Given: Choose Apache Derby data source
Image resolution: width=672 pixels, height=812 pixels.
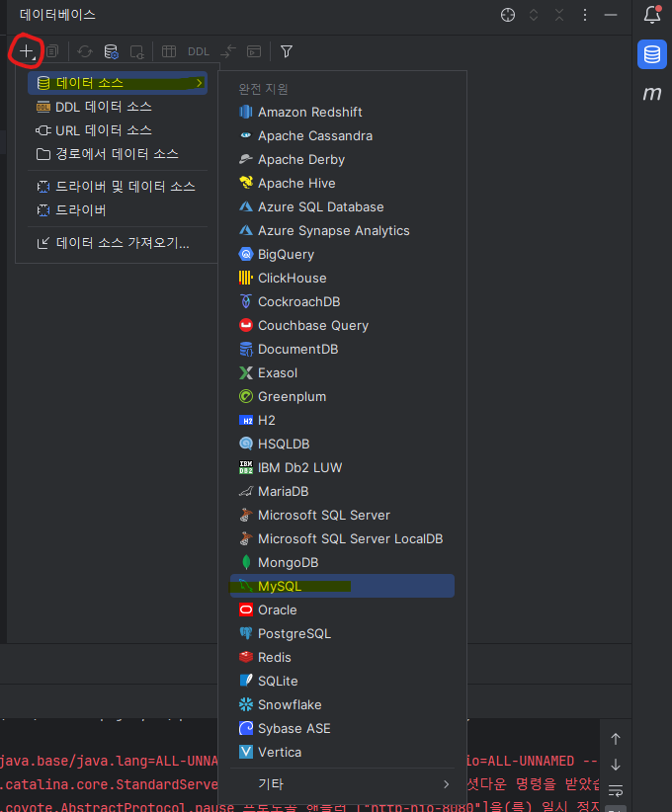Looking at the screenshot, I should [x=343, y=159].
